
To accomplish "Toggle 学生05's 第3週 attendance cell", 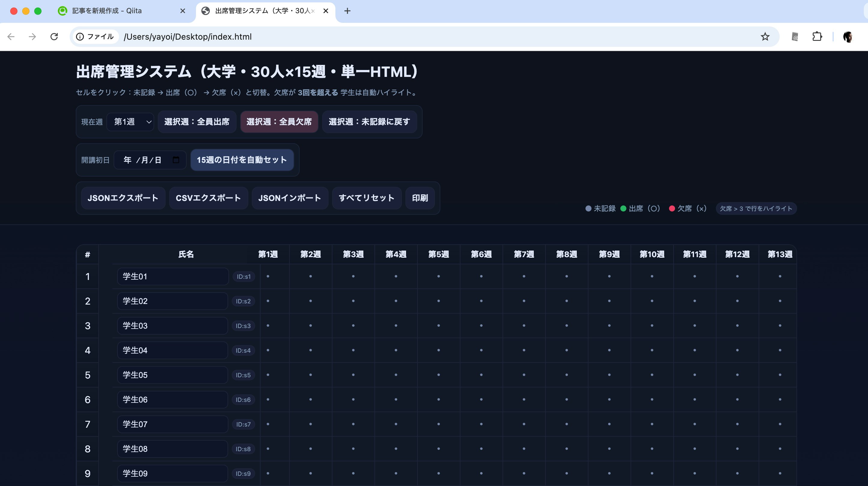I will pos(353,375).
